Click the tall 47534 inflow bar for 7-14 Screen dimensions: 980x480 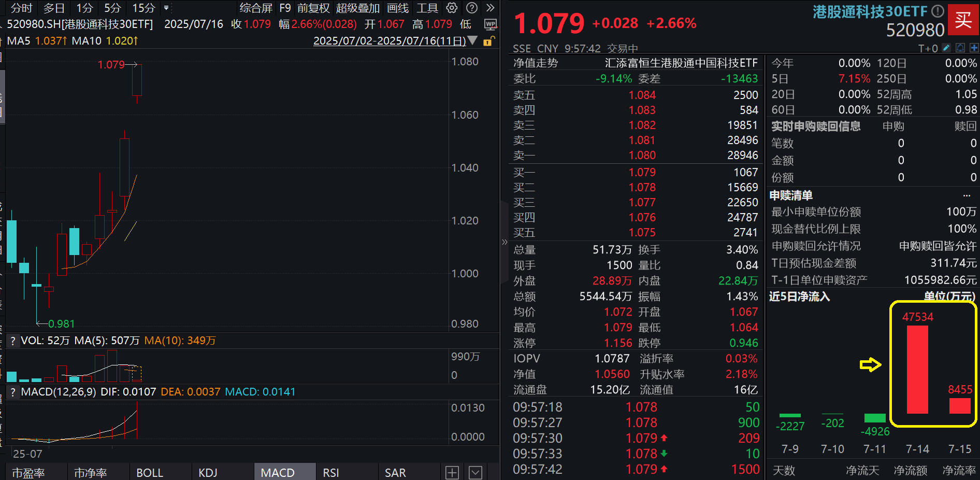[917, 368]
